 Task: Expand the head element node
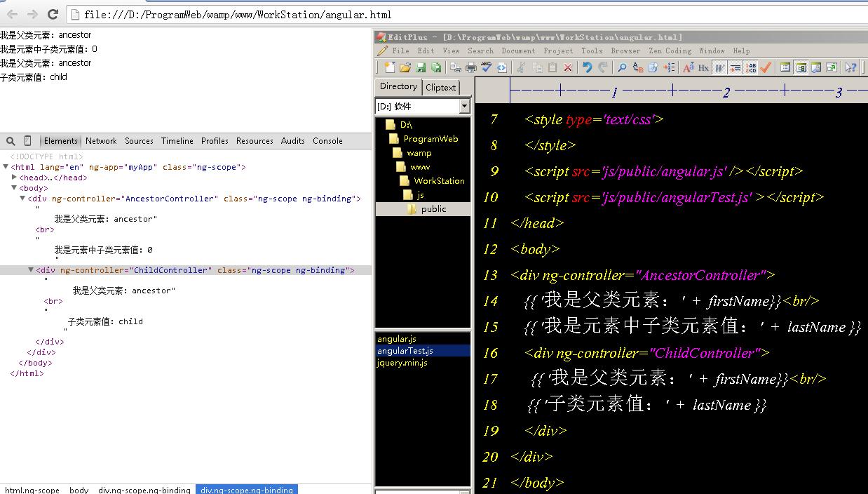[14, 178]
